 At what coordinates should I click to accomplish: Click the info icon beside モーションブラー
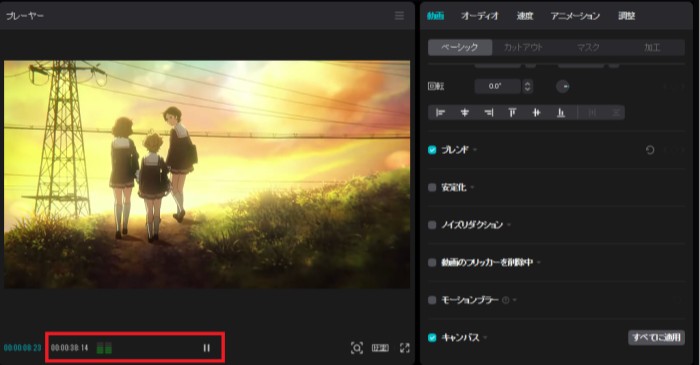pyautogui.click(x=506, y=300)
